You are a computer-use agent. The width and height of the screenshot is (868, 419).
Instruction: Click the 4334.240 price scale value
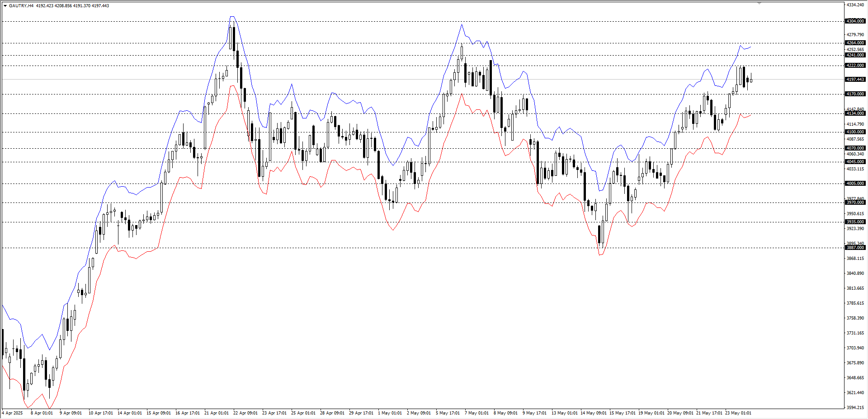[855, 5]
